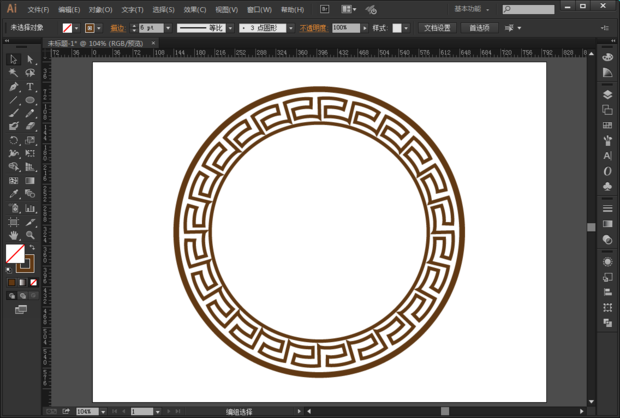Open the 文件(F) menu
620x418 pixels.
38,10
